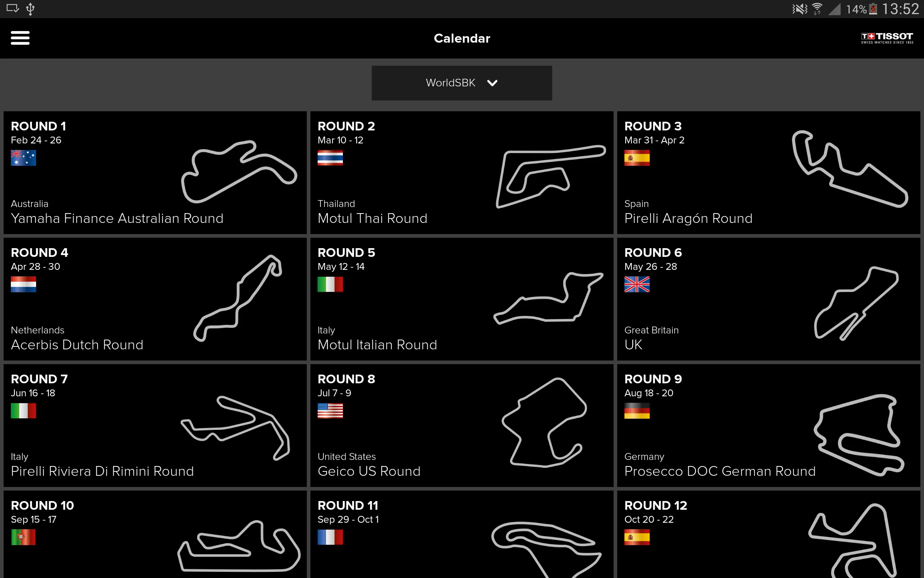924x578 pixels.
Task: Select the Rimini circuit outline in Round 7
Action: pyautogui.click(x=235, y=428)
